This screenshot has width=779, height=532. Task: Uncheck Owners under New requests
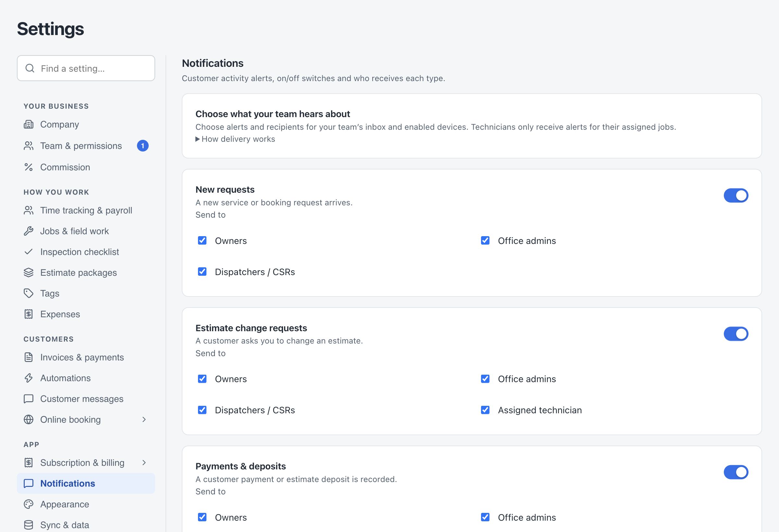coord(202,241)
